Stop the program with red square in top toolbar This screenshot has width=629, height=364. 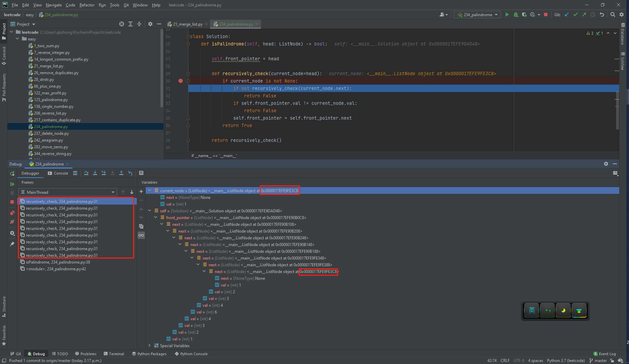[x=546, y=14]
